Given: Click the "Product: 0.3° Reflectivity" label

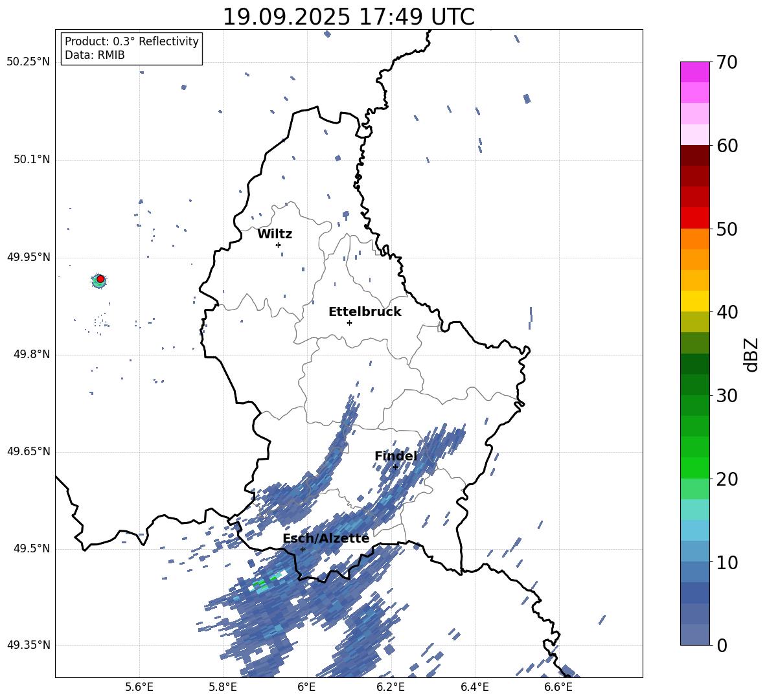Looking at the screenshot, I should coord(132,41).
